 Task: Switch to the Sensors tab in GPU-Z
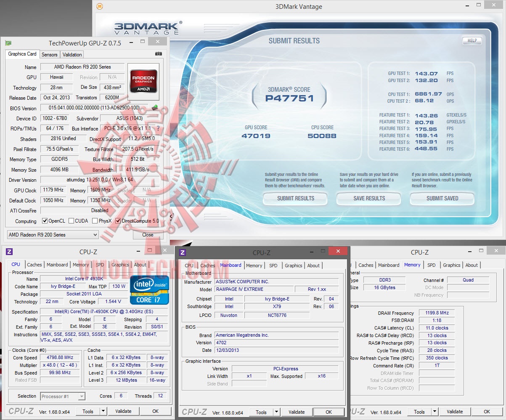(x=49, y=55)
